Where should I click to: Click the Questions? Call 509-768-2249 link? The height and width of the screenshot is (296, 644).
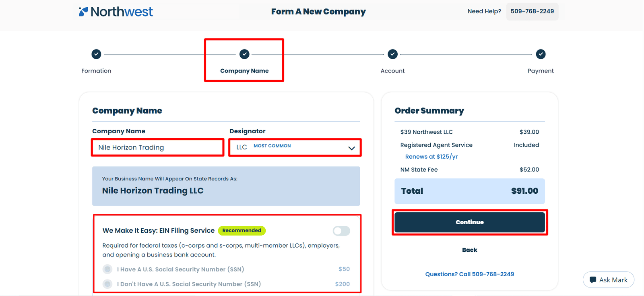click(x=470, y=274)
